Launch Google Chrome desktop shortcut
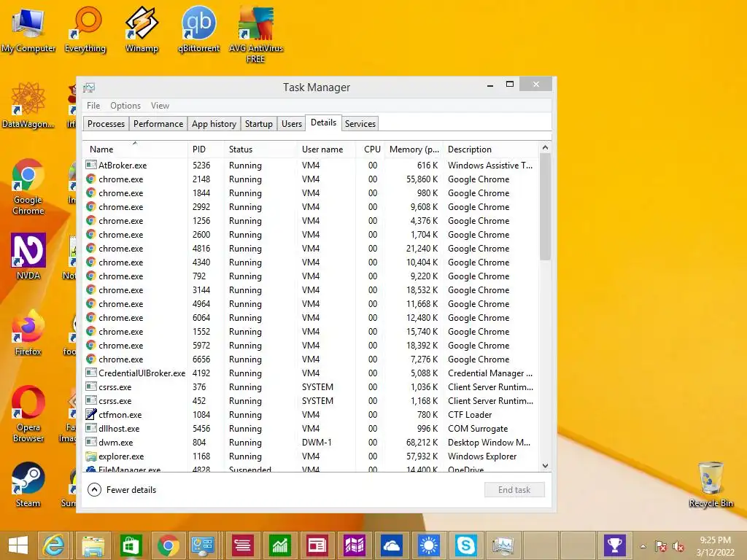Viewport: 747px width, 560px height. (x=28, y=187)
